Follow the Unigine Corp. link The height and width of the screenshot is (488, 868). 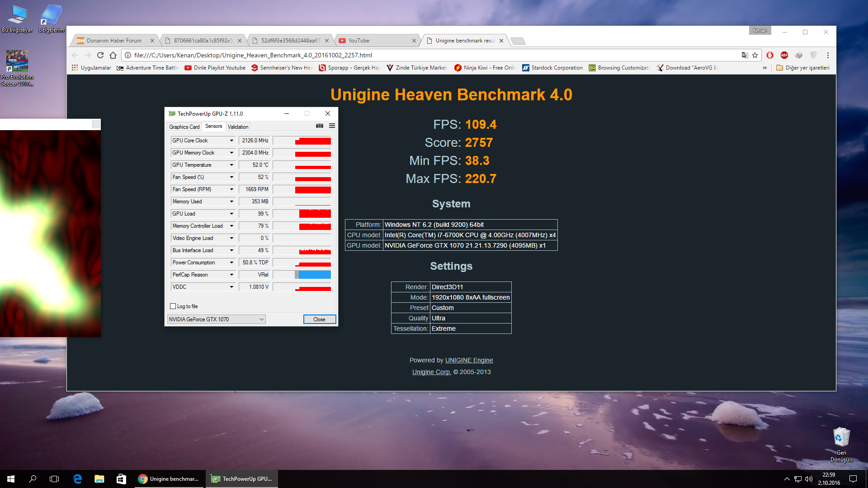click(431, 372)
